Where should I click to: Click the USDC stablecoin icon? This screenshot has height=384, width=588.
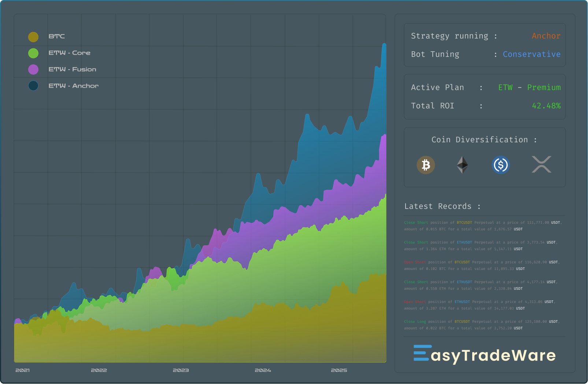click(501, 165)
